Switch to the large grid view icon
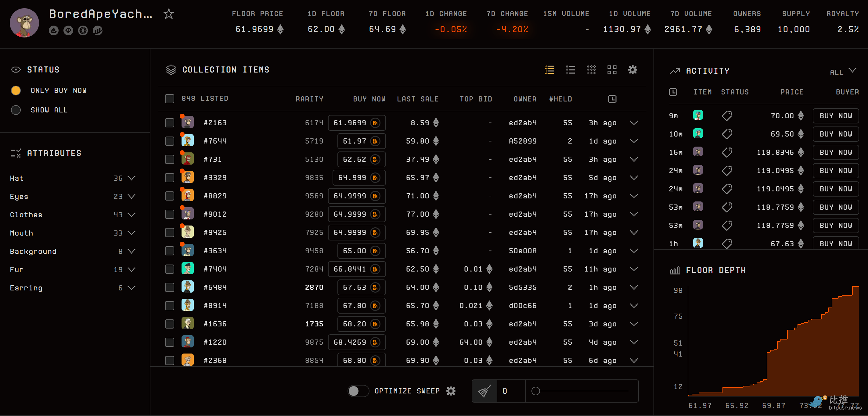 (612, 70)
